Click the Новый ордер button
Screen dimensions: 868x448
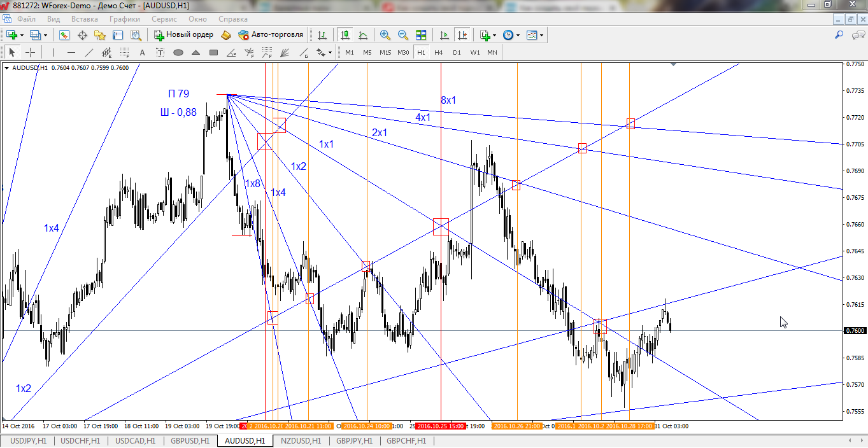(183, 35)
